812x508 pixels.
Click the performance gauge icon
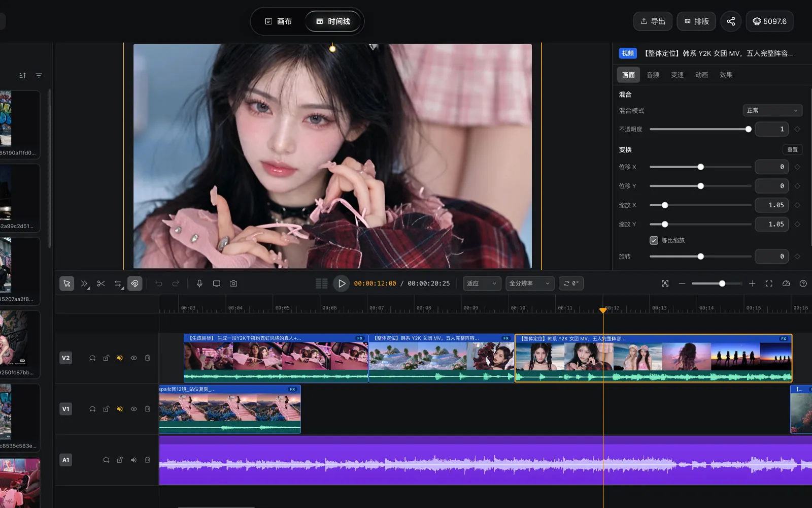coord(786,283)
